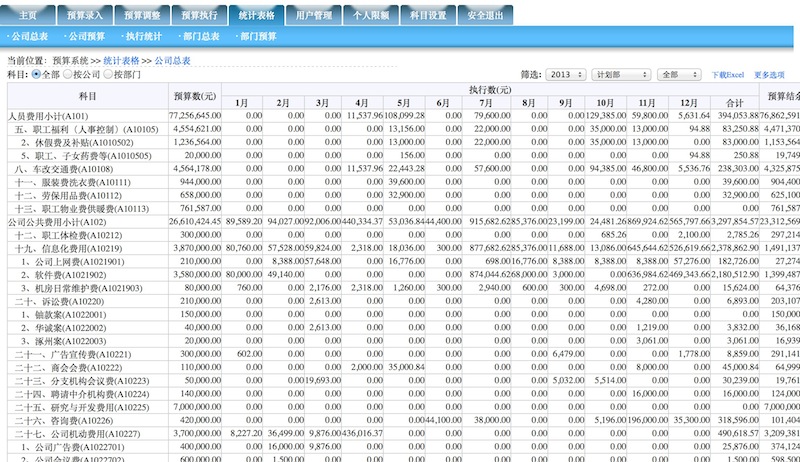Open the 部门预算 submenu item
Viewport: 800px width, 462px height.
pos(257,37)
